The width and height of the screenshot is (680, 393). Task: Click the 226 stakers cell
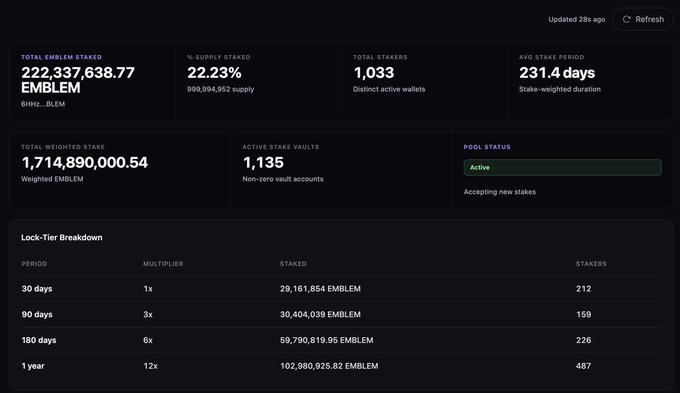(583, 340)
